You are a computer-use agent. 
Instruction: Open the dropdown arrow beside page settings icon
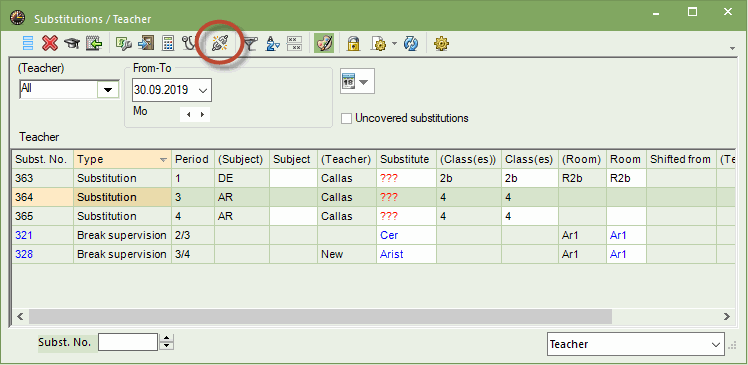pos(394,43)
